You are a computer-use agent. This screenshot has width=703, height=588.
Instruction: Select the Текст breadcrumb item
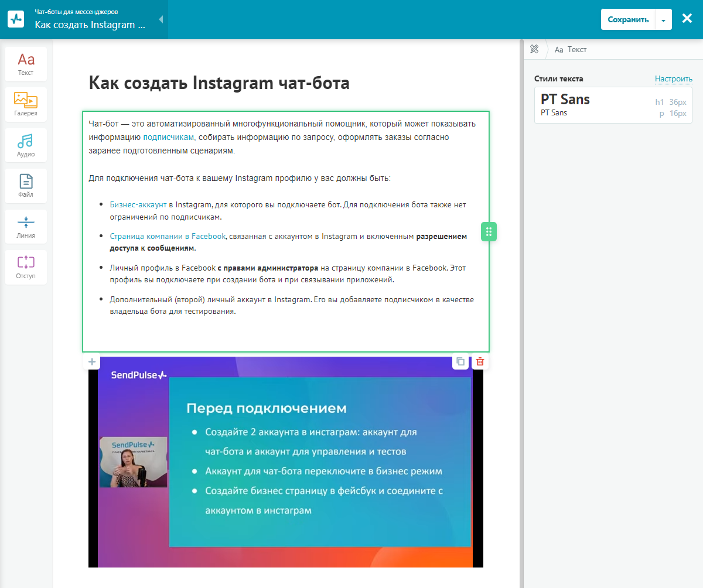571,50
